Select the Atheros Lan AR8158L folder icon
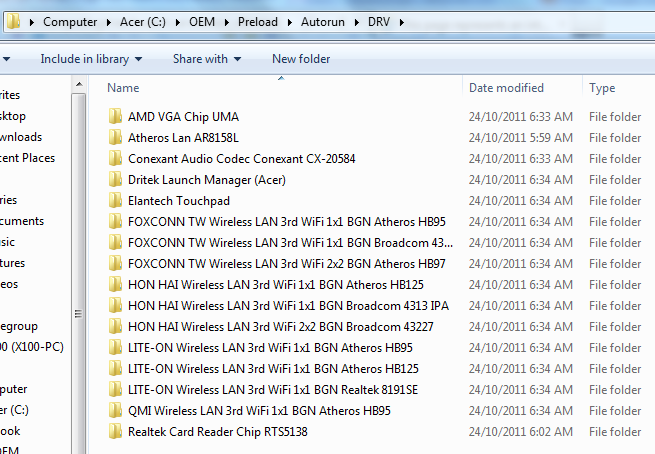This screenshot has width=655, height=454. pos(115,137)
